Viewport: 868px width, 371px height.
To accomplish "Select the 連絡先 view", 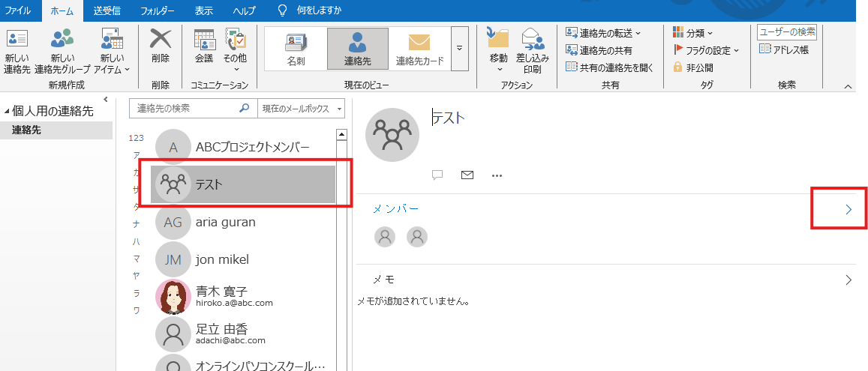I will tap(358, 49).
